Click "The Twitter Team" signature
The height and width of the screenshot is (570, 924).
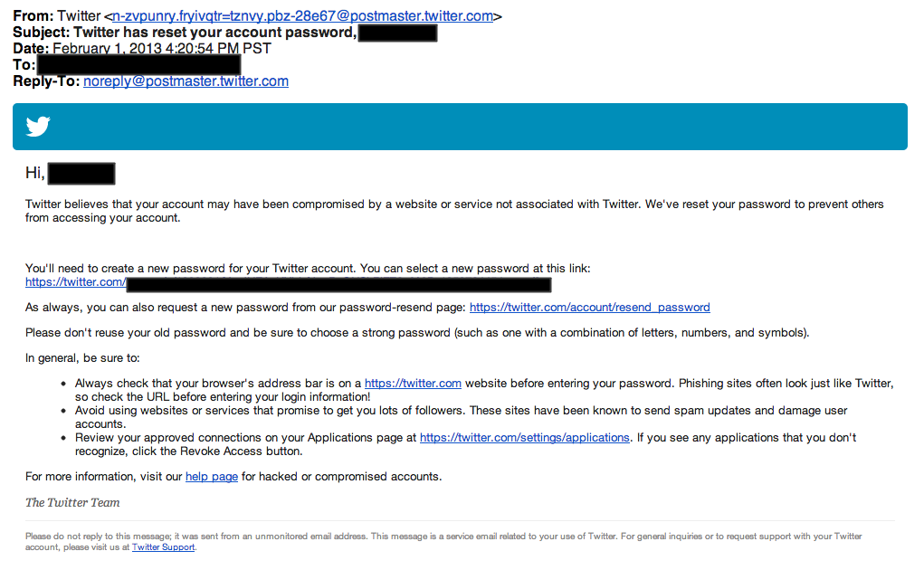(x=72, y=502)
